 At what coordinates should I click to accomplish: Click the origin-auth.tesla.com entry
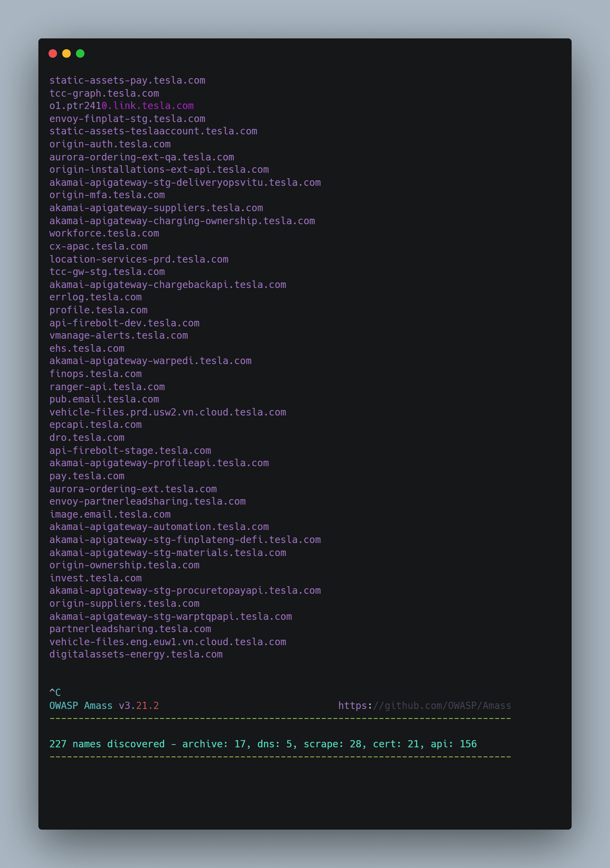tap(110, 144)
